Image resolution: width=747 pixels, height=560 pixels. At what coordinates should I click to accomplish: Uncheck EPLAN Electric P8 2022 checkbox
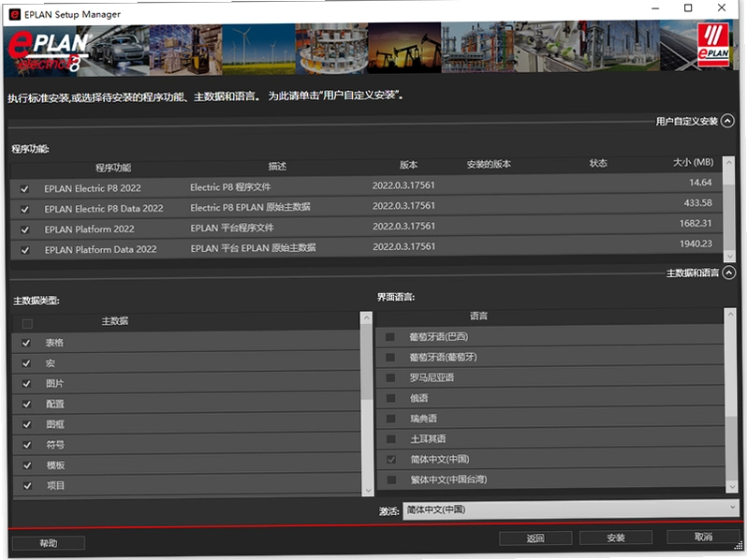pyautogui.click(x=24, y=189)
